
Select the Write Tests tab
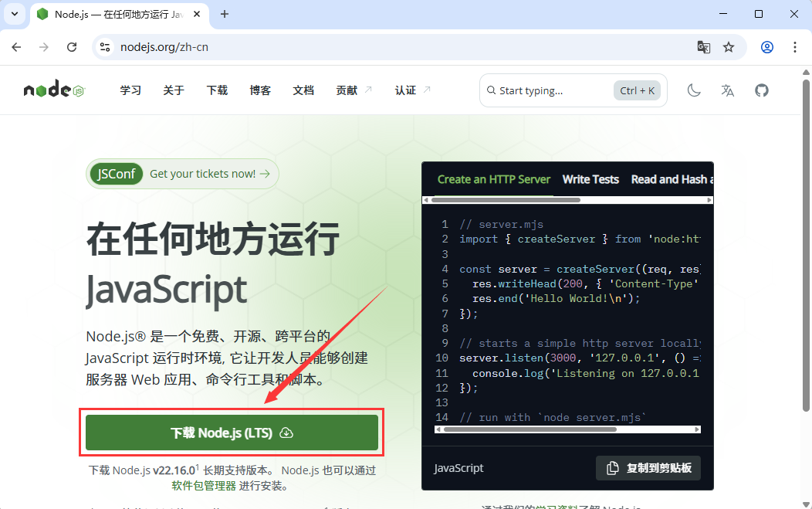[590, 179]
